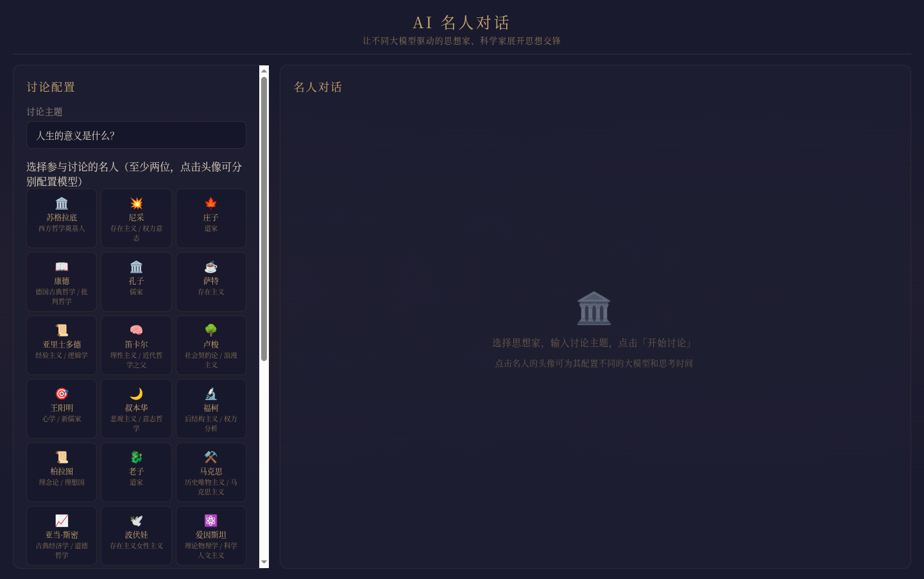
Task: Pick 卢梭 tree icon
Action: coord(211,330)
